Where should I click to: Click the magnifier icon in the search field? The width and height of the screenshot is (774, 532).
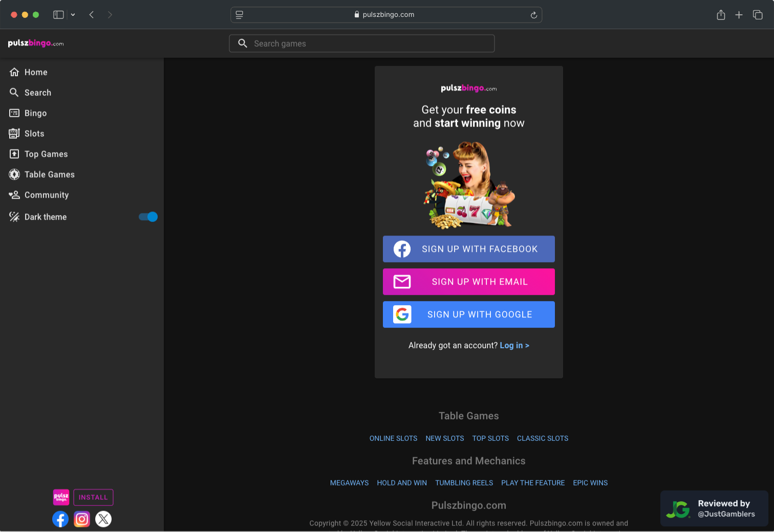(243, 44)
